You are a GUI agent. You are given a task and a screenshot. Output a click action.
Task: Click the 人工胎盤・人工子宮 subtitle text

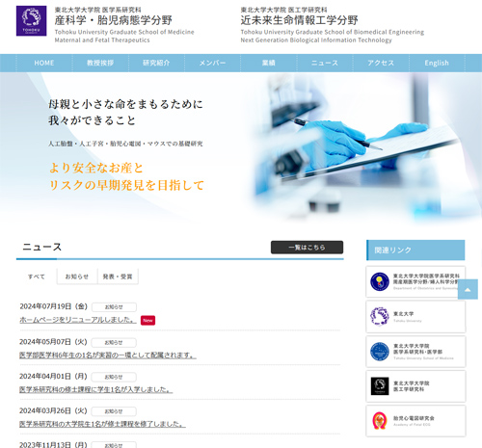[125, 144]
